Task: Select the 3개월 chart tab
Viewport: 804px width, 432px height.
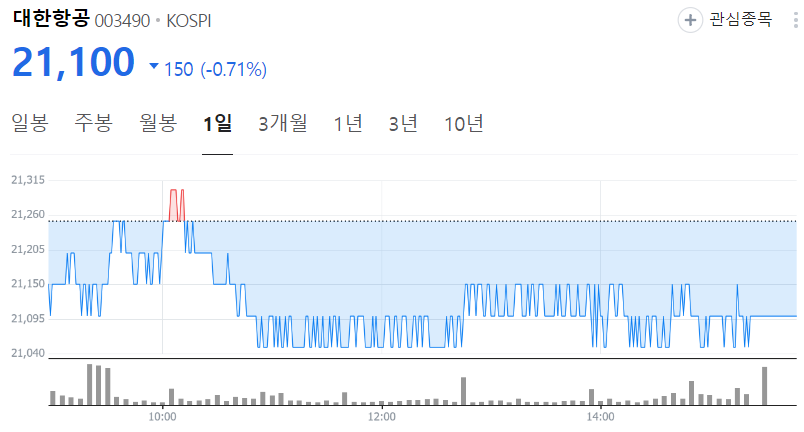Action: pyautogui.click(x=283, y=124)
